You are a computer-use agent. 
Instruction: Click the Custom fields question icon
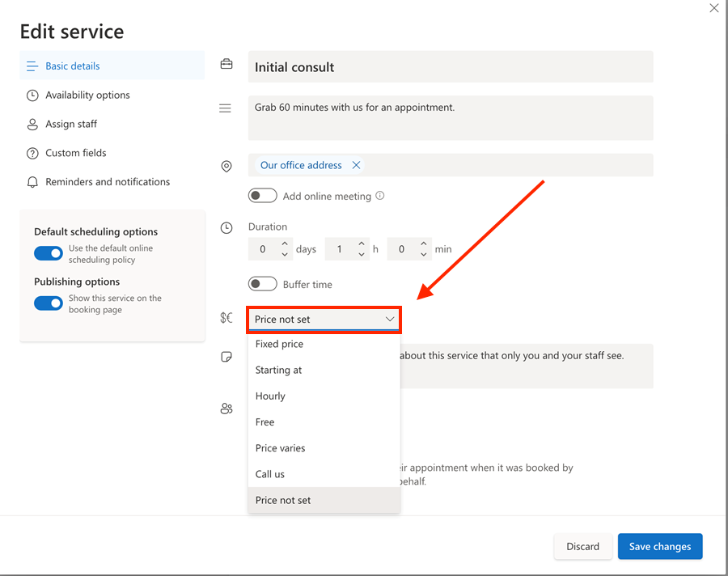[x=32, y=153]
